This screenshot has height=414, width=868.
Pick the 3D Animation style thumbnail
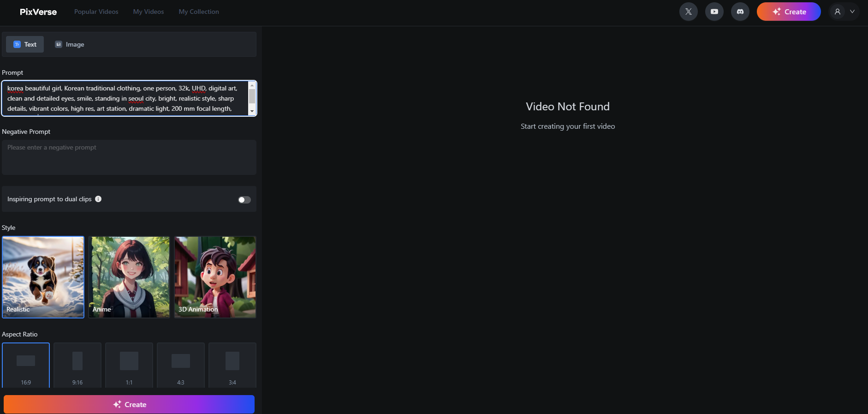pos(215,277)
